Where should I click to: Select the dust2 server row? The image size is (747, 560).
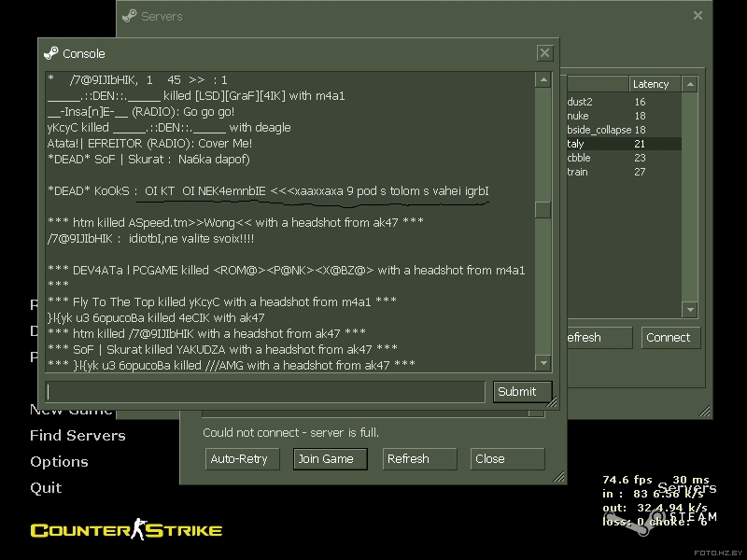[624, 102]
